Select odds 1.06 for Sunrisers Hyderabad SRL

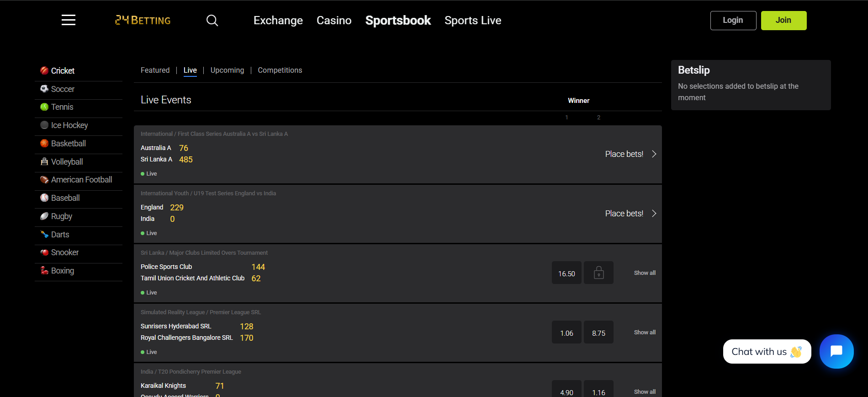[566, 333]
